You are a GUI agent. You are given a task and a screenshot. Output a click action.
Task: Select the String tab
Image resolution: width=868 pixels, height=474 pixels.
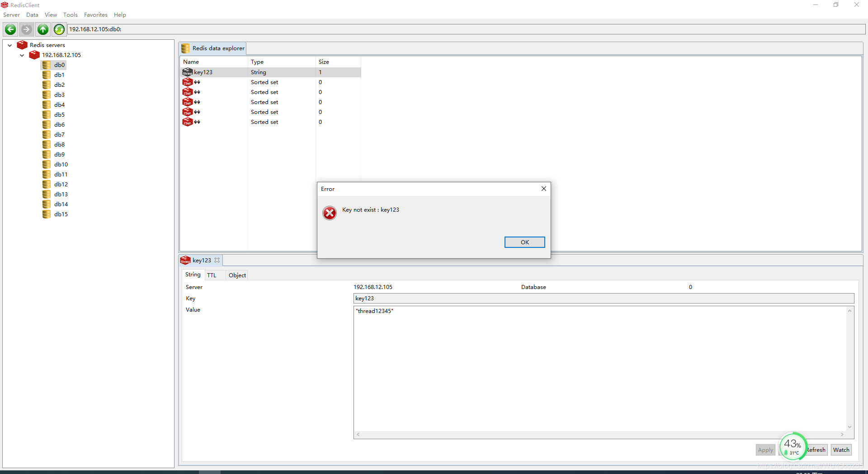click(x=193, y=275)
